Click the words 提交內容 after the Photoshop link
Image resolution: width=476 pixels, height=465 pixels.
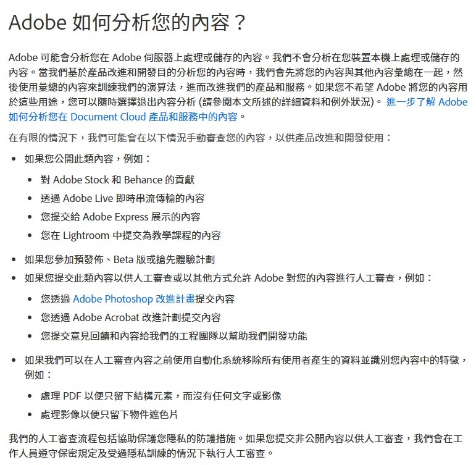(215, 299)
